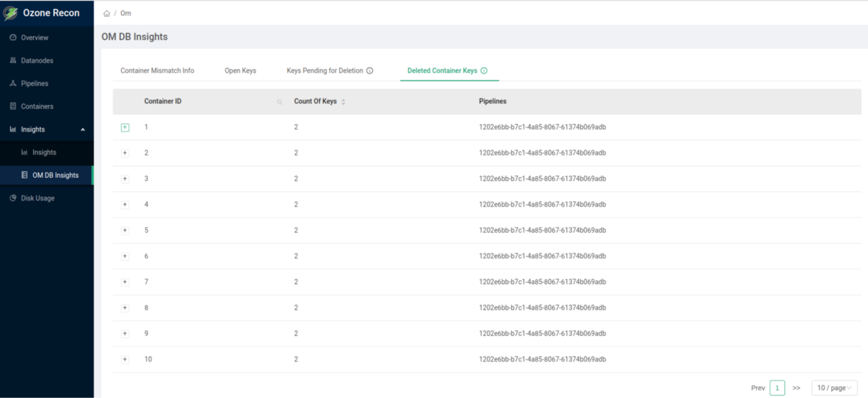Image resolution: width=868 pixels, height=398 pixels.
Task: Switch to Container Mismatch Info tab
Action: click(157, 71)
